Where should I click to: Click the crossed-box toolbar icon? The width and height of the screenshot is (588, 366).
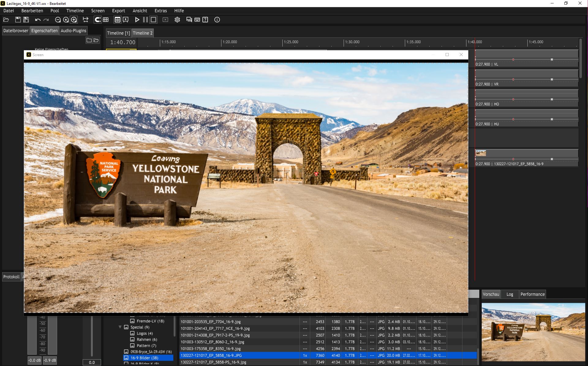(x=165, y=20)
